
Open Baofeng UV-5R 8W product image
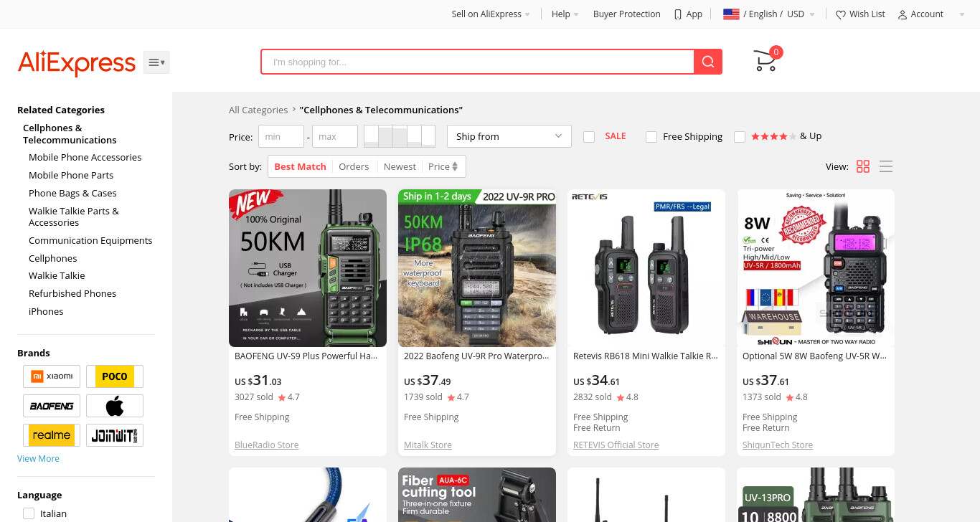816,268
